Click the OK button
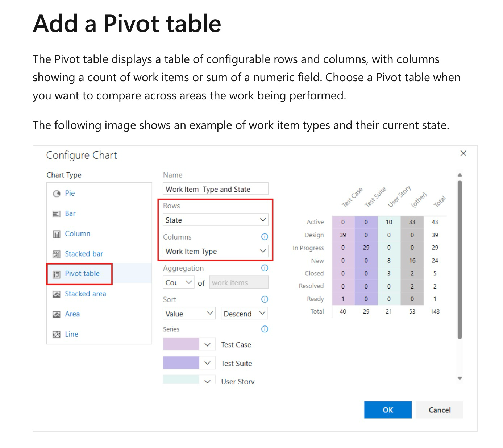Image resolution: width=503 pixels, height=448 pixels. pos(388,410)
